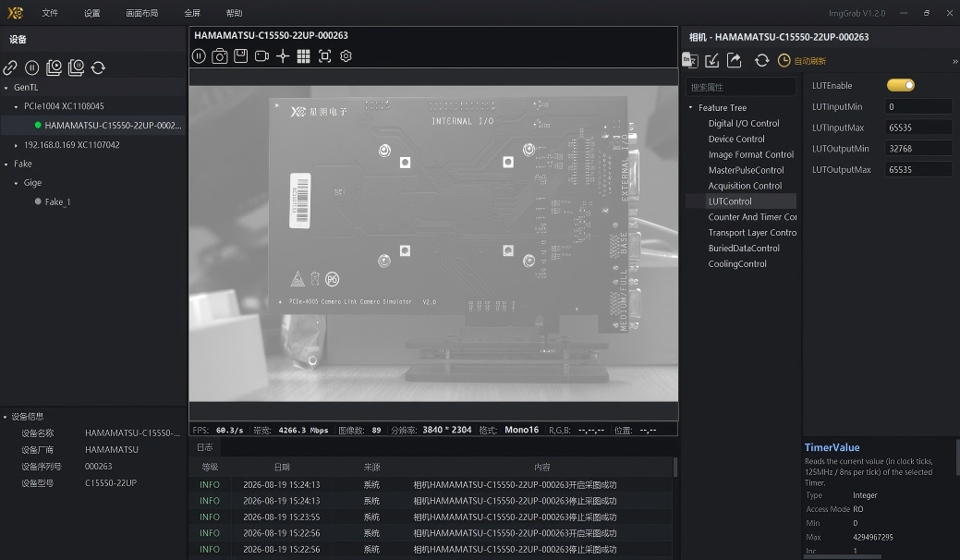This screenshot has height=560, width=960.
Task: Click the Mono16 format value
Action: pyautogui.click(x=522, y=430)
